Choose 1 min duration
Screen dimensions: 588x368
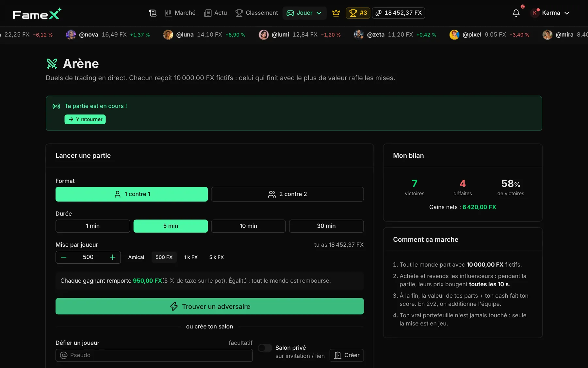click(93, 226)
